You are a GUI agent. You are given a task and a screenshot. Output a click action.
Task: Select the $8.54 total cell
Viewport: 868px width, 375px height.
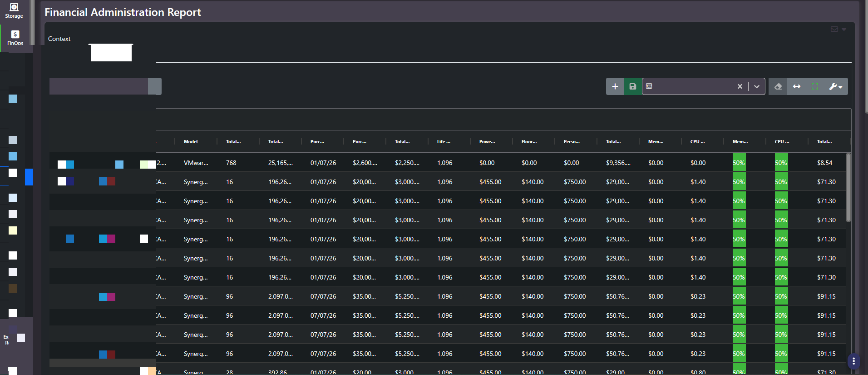824,163
